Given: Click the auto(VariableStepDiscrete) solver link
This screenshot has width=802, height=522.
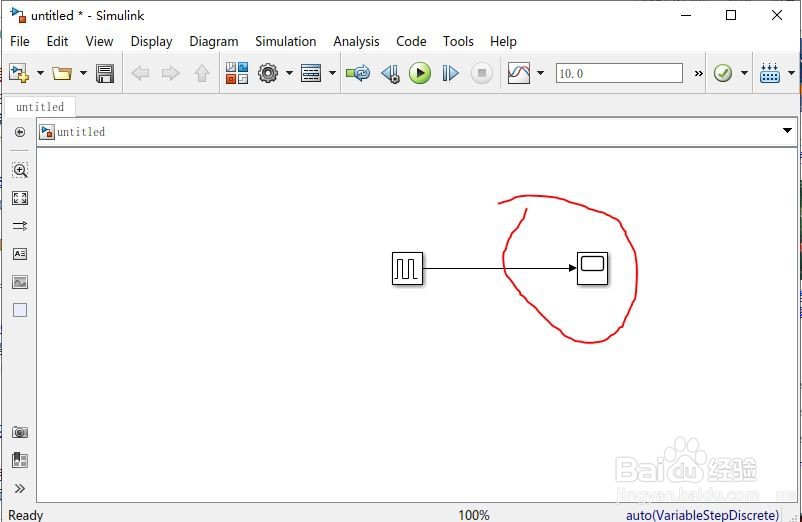Looking at the screenshot, I should pyautogui.click(x=702, y=515).
